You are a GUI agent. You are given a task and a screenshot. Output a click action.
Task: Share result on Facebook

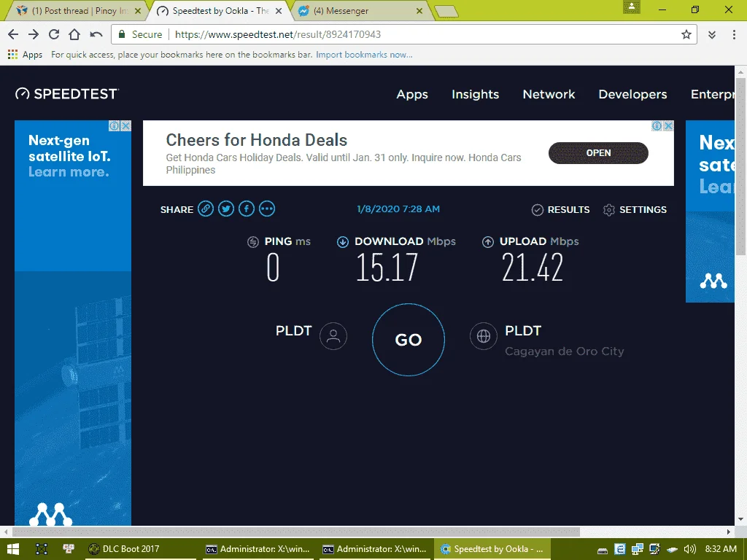point(247,209)
